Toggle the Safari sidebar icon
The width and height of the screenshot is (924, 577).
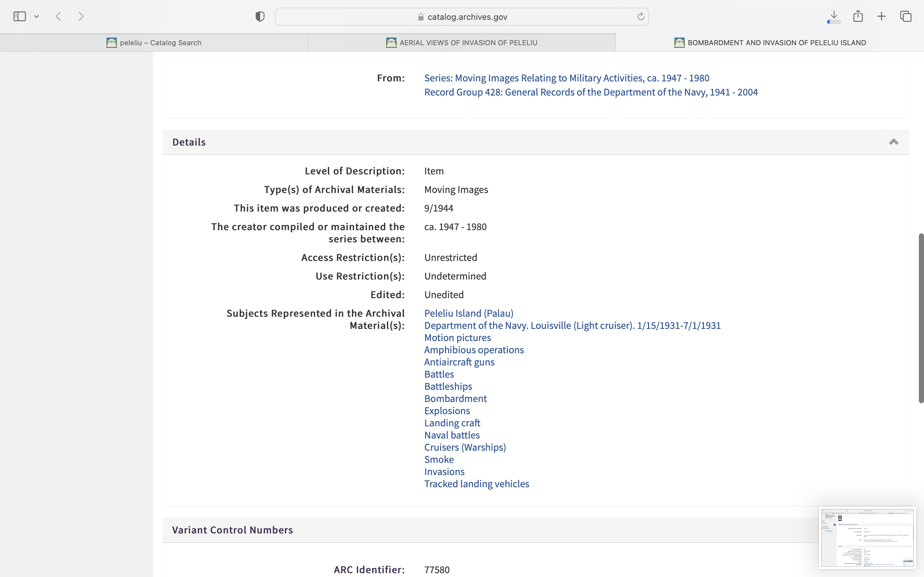point(20,16)
